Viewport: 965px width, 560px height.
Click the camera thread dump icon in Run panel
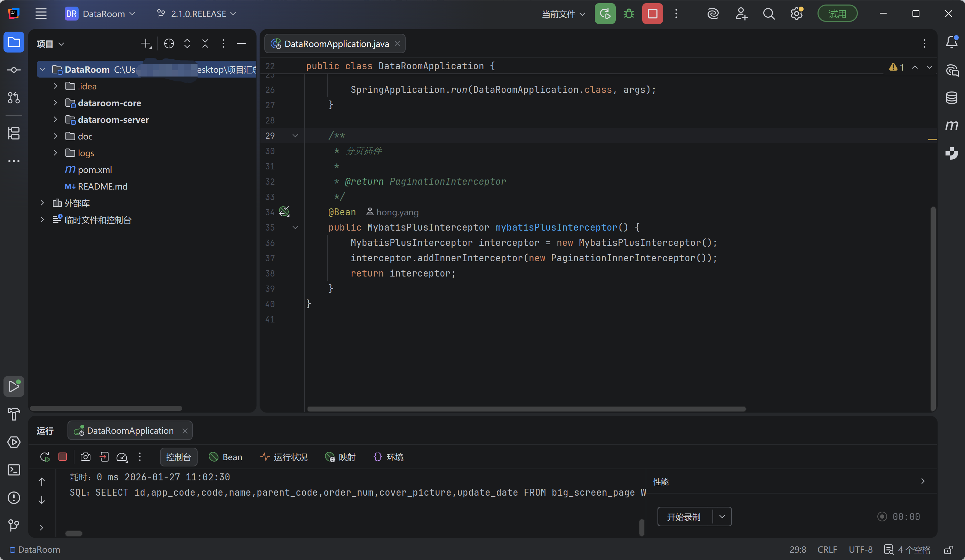coord(85,457)
